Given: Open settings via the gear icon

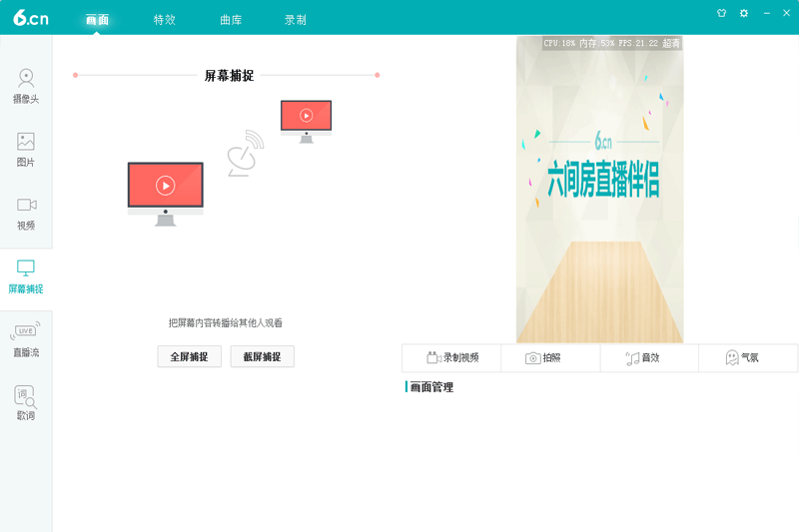Looking at the screenshot, I should coord(744,13).
